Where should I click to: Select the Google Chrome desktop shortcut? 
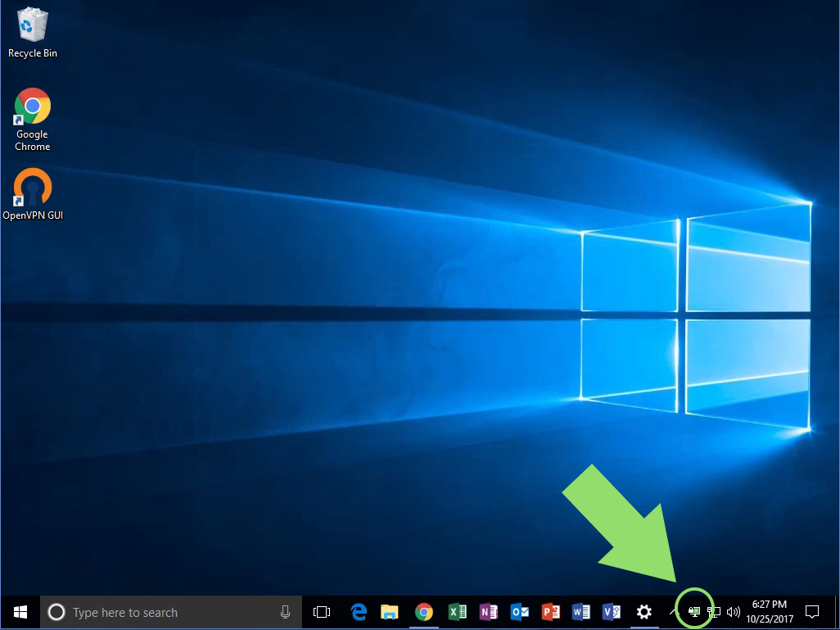[x=32, y=120]
